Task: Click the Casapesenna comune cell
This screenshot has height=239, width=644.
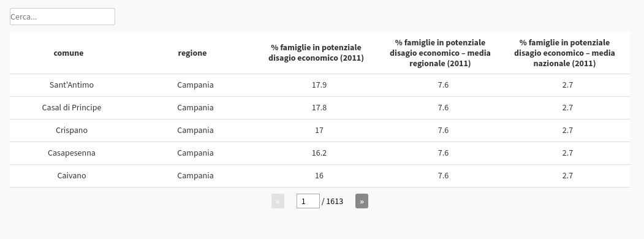Action: click(x=72, y=153)
